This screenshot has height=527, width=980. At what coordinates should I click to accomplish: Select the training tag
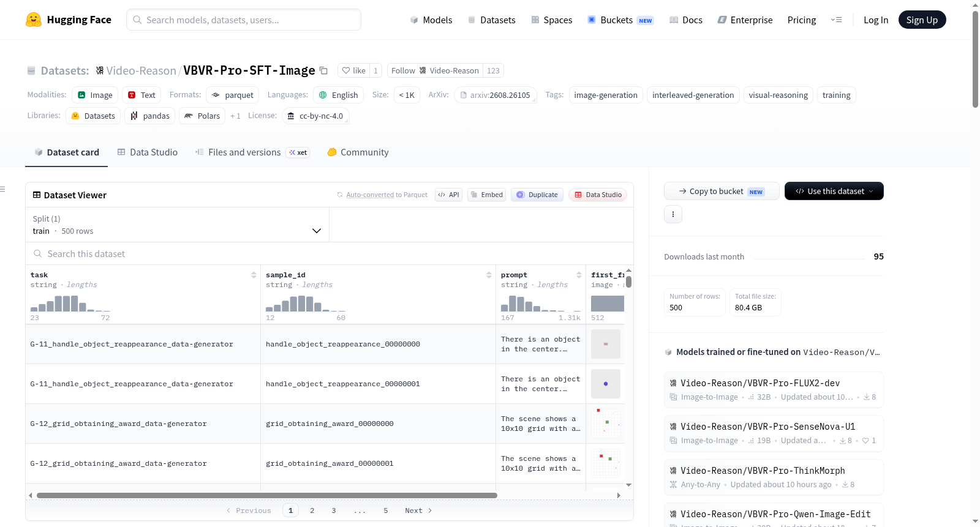(836, 95)
